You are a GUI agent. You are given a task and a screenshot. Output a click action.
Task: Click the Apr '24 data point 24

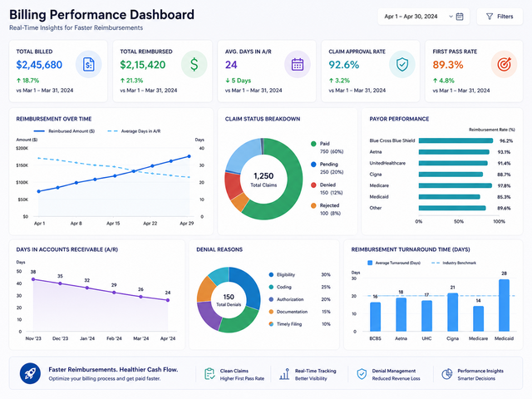point(168,300)
